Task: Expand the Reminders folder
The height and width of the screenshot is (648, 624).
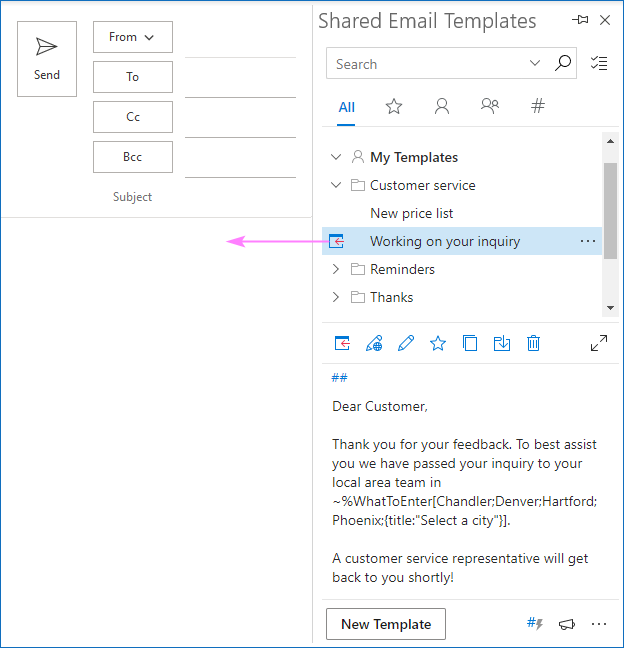Action: point(336,269)
